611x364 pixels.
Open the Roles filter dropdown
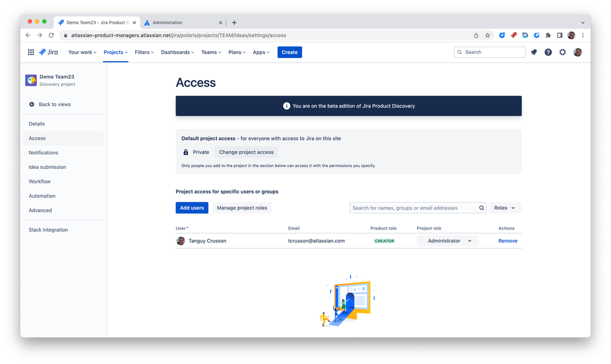click(505, 208)
